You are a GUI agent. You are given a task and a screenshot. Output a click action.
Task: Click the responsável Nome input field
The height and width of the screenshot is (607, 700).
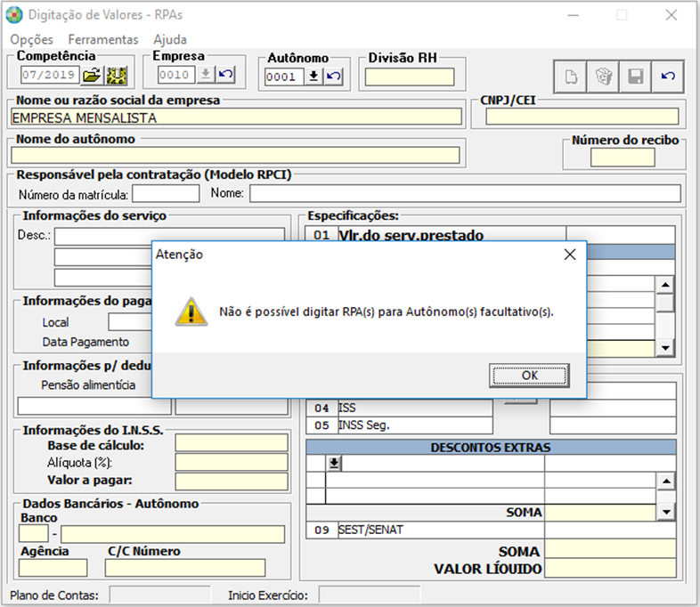(465, 193)
